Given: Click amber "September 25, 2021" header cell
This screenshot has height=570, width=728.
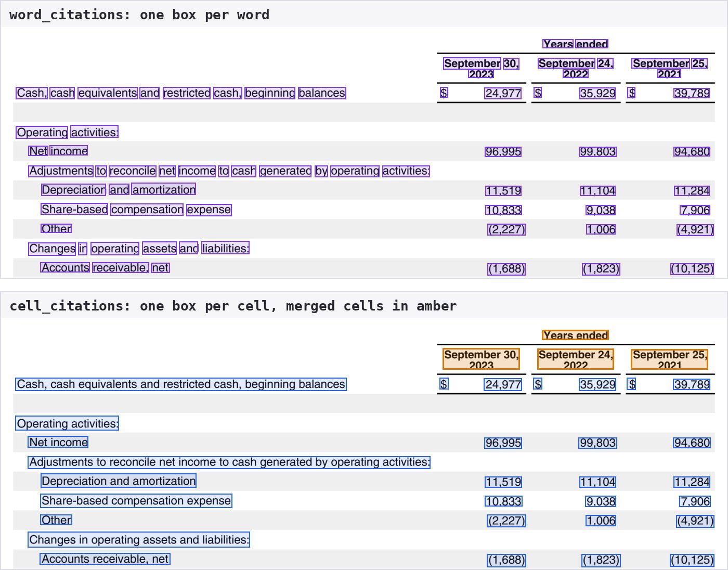Looking at the screenshot, I should [x=669, y=359].
